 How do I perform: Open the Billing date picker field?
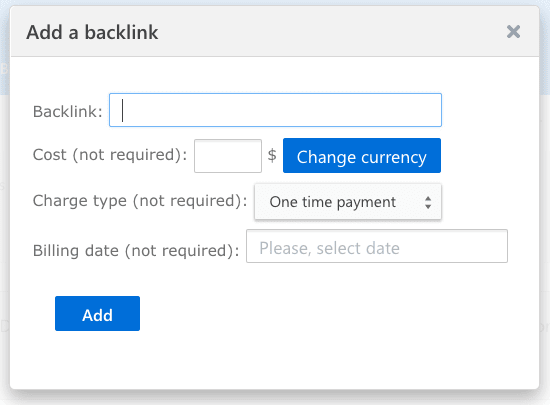click(x=377, y=246)
